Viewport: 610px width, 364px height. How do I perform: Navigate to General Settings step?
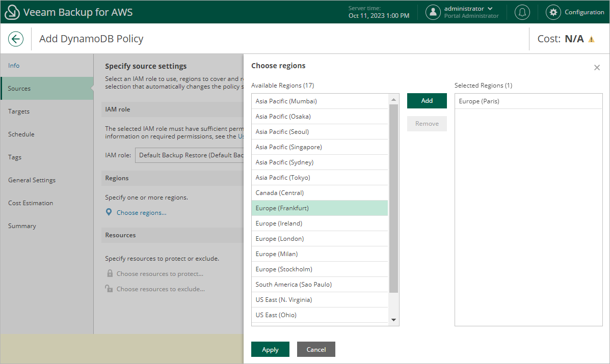(47, 180)
